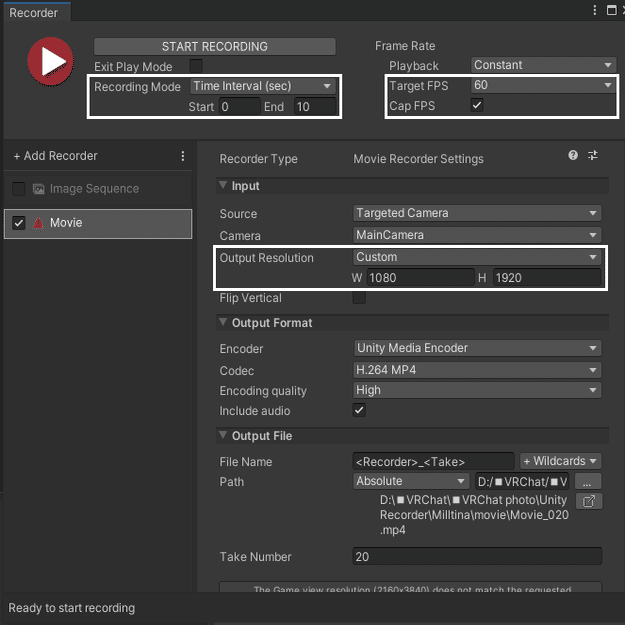Open the Output Resolution Custom dropdown
The height and width of the screenshot is (625, 625).
tap(477, 257)
